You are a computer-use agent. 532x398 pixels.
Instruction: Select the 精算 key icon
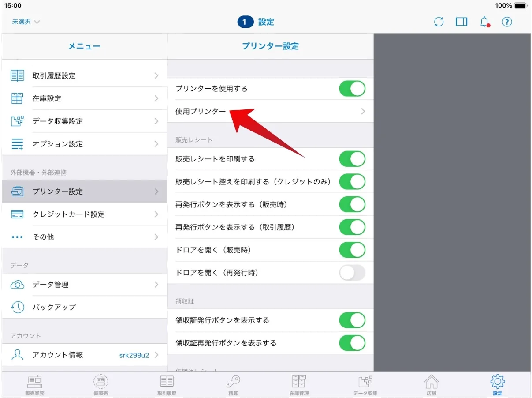click(x=233, y=382)
